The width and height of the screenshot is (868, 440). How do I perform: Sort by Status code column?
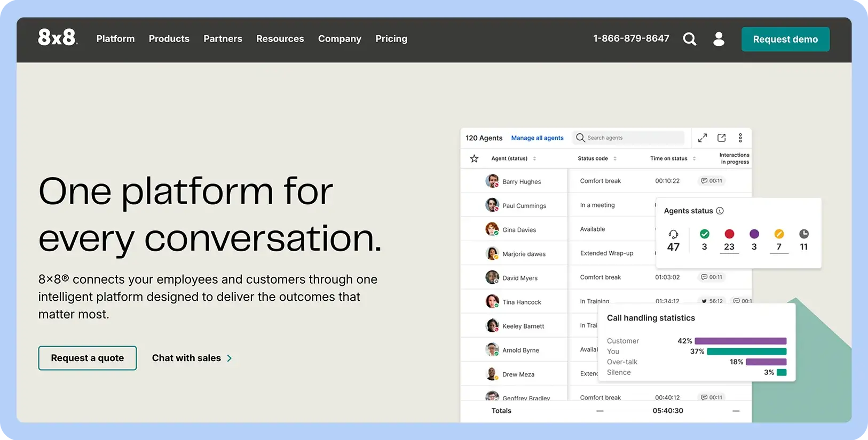[x=615, y=158]
